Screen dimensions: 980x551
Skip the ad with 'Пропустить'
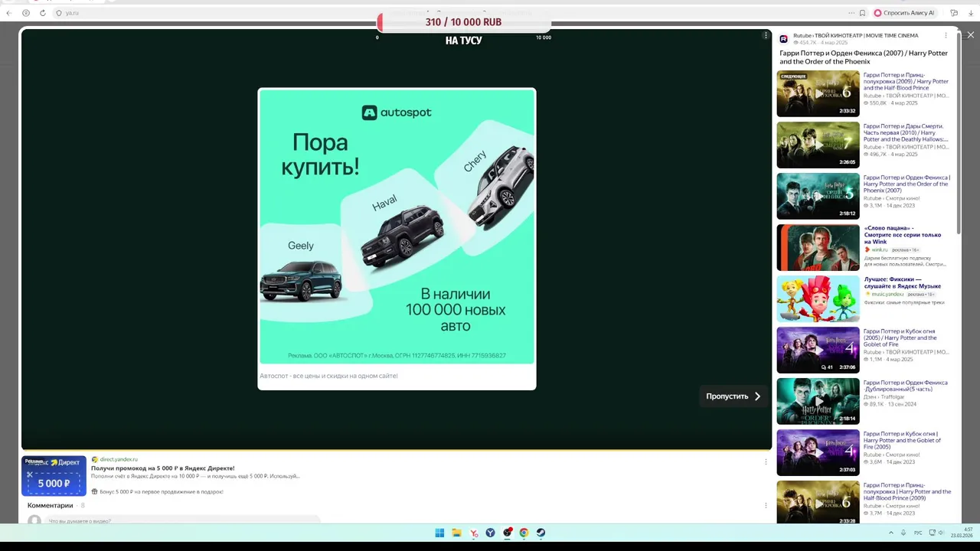[x=733, y=396]
